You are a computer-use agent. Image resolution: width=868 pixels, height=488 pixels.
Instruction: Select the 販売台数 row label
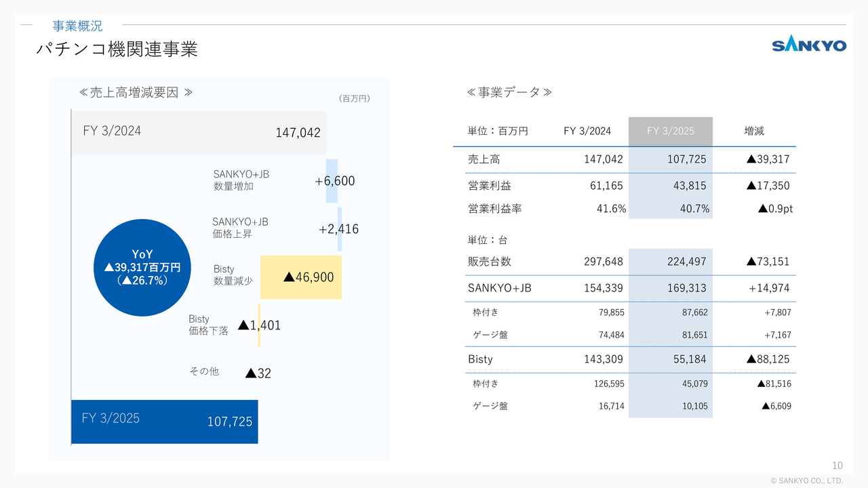tap(490, 261)
